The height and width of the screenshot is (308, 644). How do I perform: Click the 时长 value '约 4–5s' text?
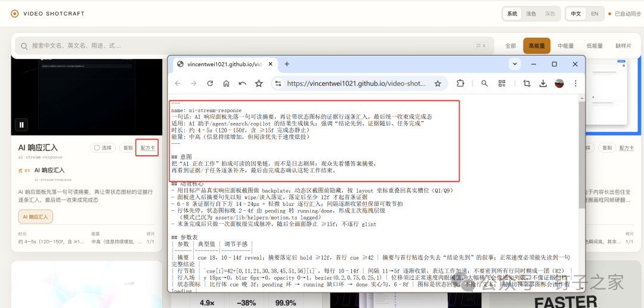[x=51, y=241]
